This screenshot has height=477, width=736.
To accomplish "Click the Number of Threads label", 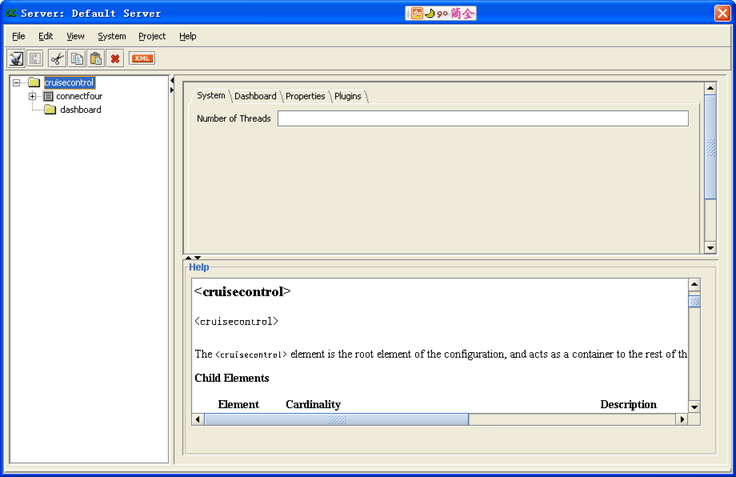I will [233, 118].
